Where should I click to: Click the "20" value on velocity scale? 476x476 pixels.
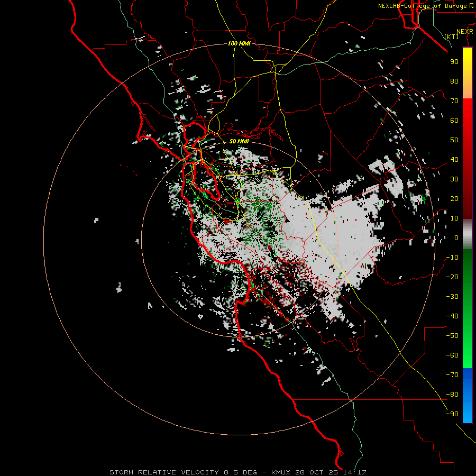[x=454, y=198]
